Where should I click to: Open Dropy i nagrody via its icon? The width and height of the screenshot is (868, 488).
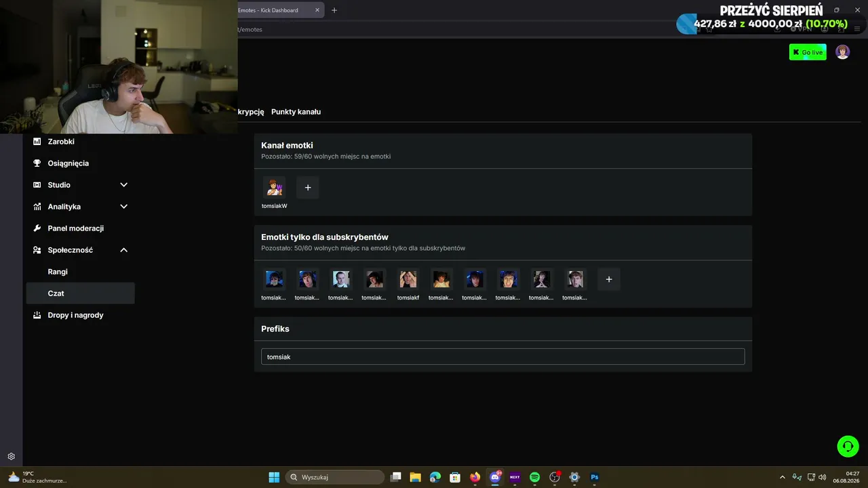click(37, 315)
